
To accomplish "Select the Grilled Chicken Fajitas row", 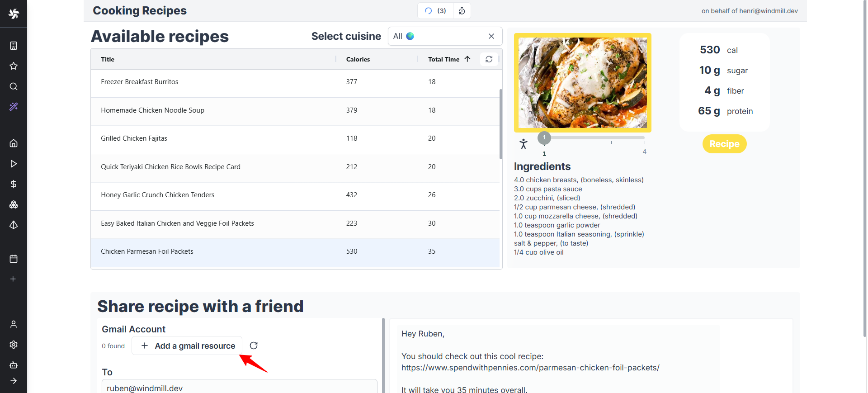I will pyautogui.click(x=295, y=140).
